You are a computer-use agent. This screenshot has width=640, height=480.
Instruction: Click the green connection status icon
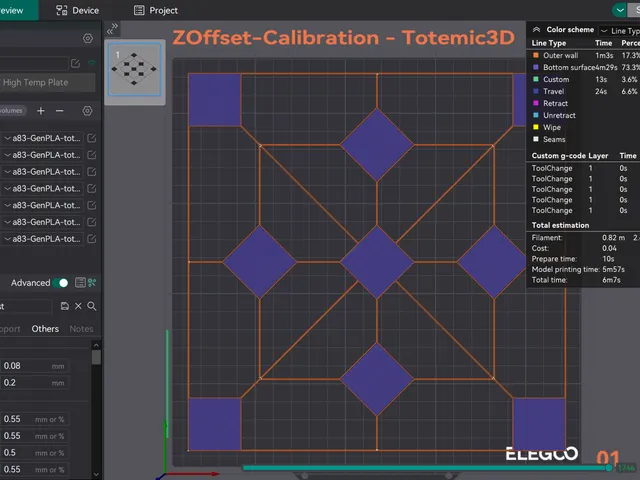(x=91, y=62)
